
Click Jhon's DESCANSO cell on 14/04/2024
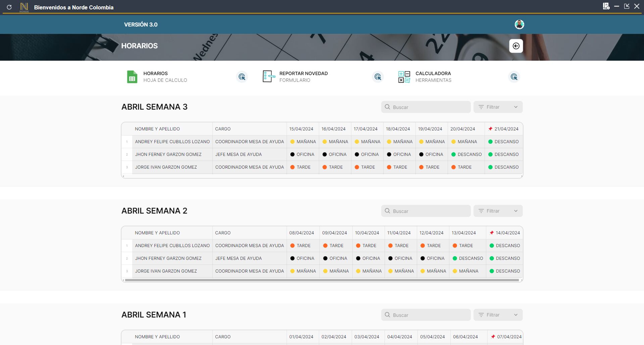coord(505,258)
